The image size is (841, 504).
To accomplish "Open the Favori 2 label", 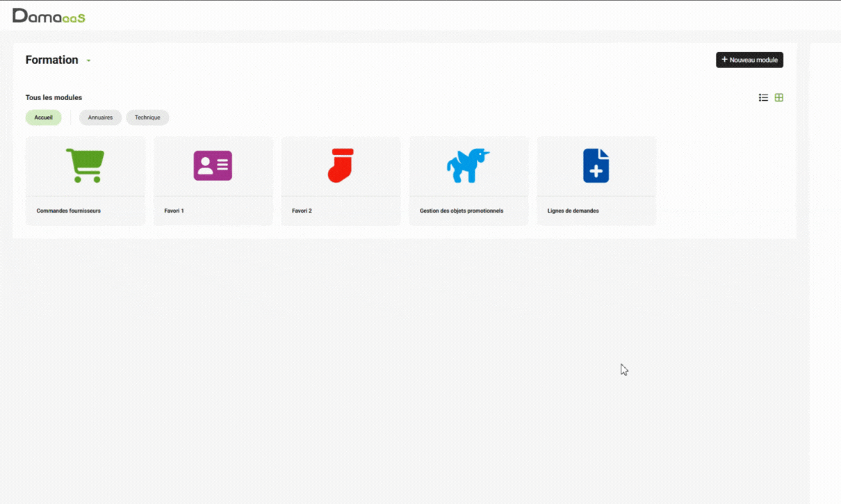I will [x=302, y=211].
